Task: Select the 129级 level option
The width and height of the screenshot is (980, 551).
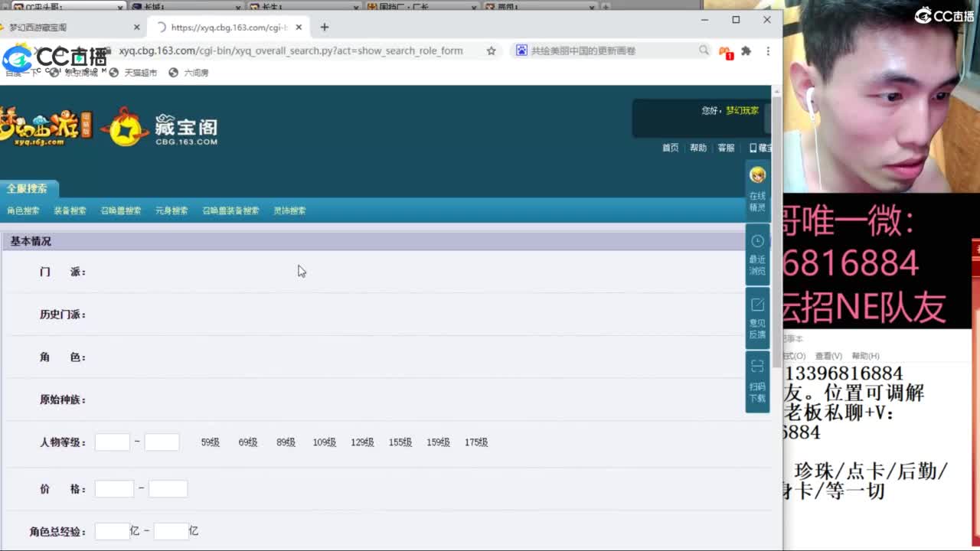Action: pos(362,442)
